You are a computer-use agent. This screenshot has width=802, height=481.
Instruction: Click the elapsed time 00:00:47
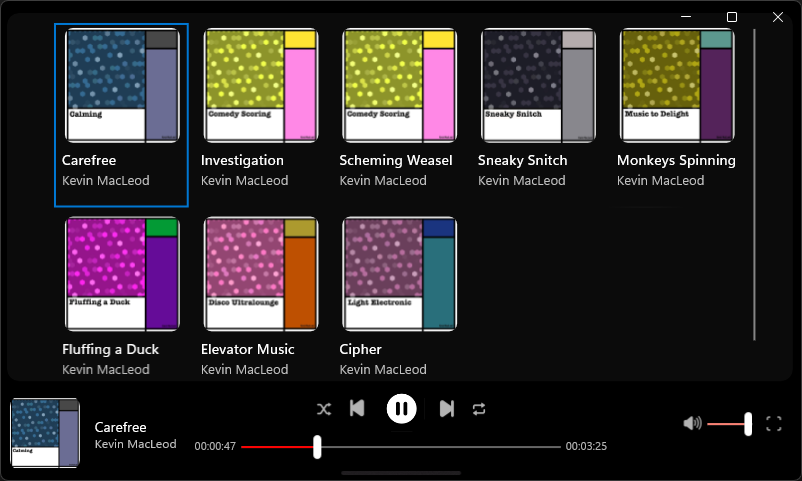tap(215, 446)
